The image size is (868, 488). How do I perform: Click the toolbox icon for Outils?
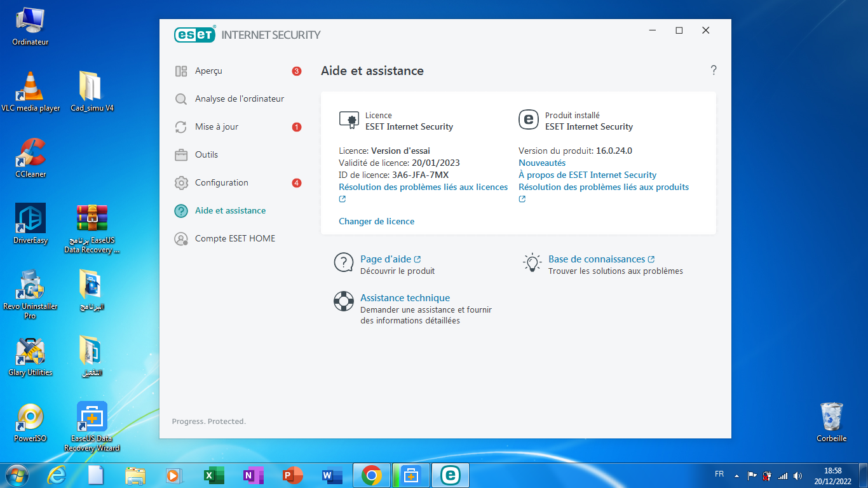click(181, 155)
